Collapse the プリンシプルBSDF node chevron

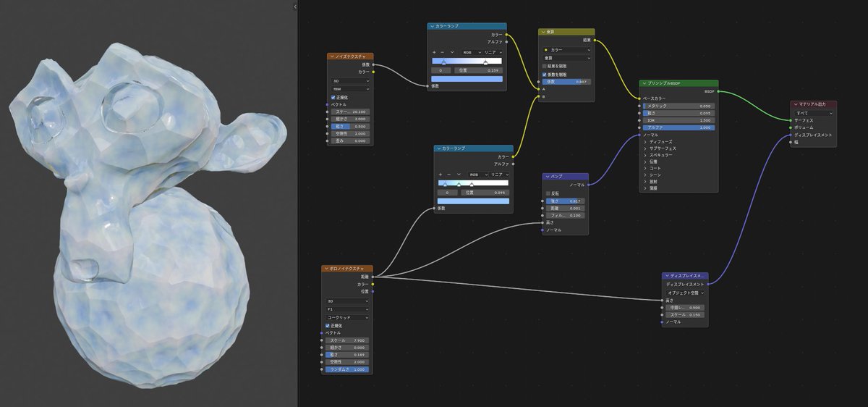click(644, 83)
